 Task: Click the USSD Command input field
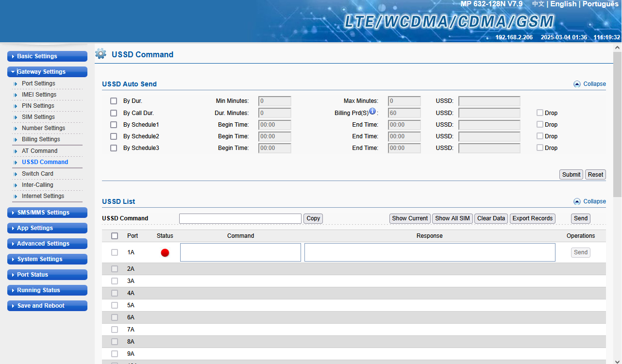tap(240, 218)
